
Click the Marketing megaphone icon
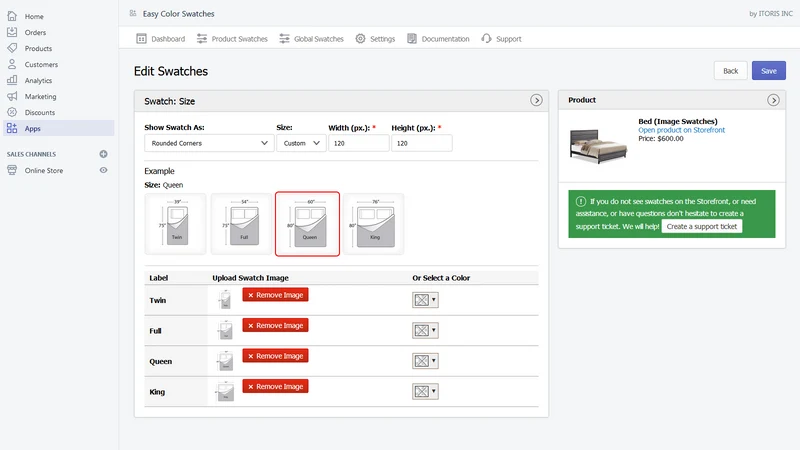pyautogui.click(x=12, y=96)
